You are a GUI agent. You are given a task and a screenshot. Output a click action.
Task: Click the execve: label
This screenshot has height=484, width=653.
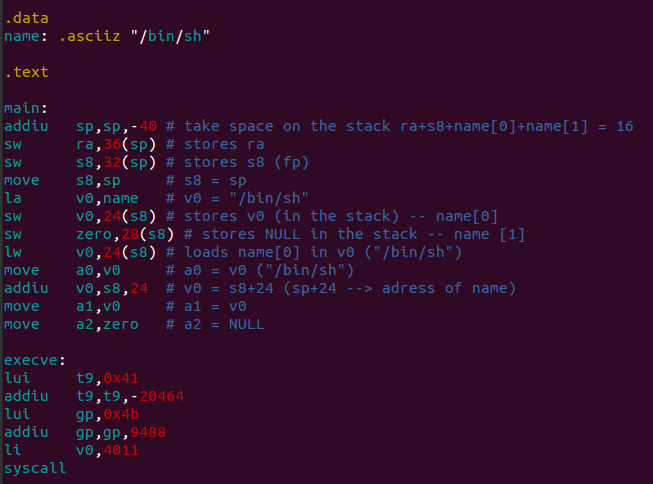coord(35,360)
